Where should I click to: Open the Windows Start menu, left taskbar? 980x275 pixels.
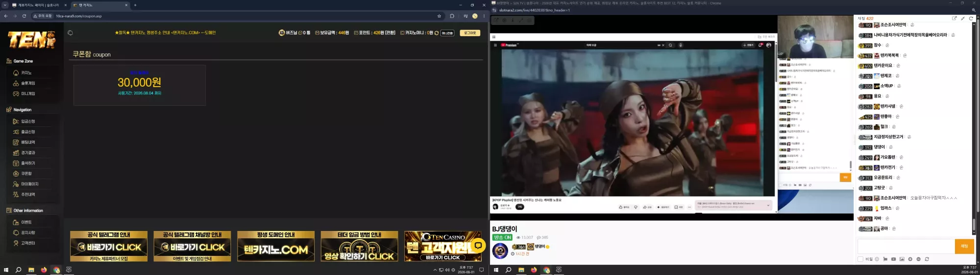point(6,270)
